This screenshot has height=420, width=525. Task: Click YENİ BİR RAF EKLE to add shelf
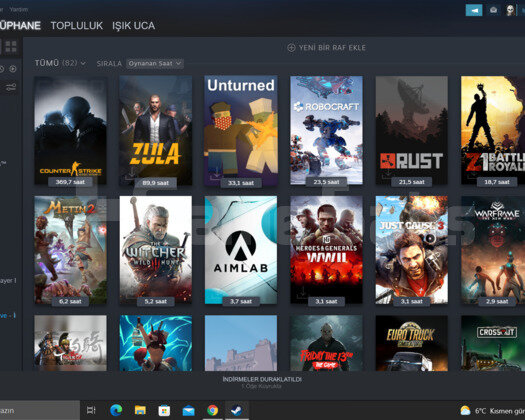pos(326,48)
